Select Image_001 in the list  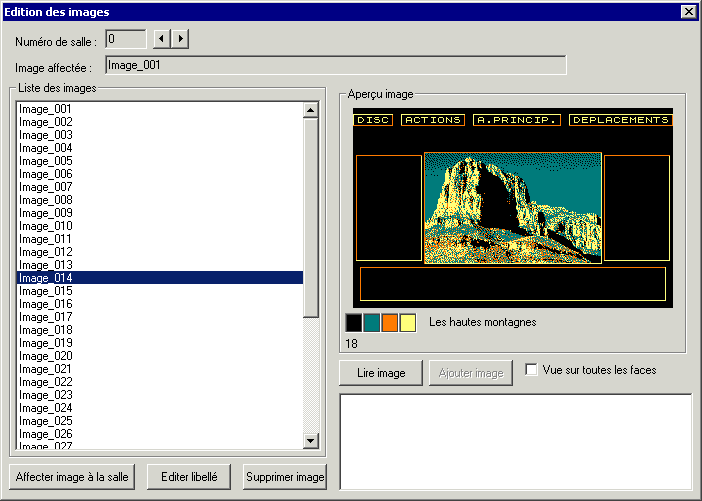point(160,109)
